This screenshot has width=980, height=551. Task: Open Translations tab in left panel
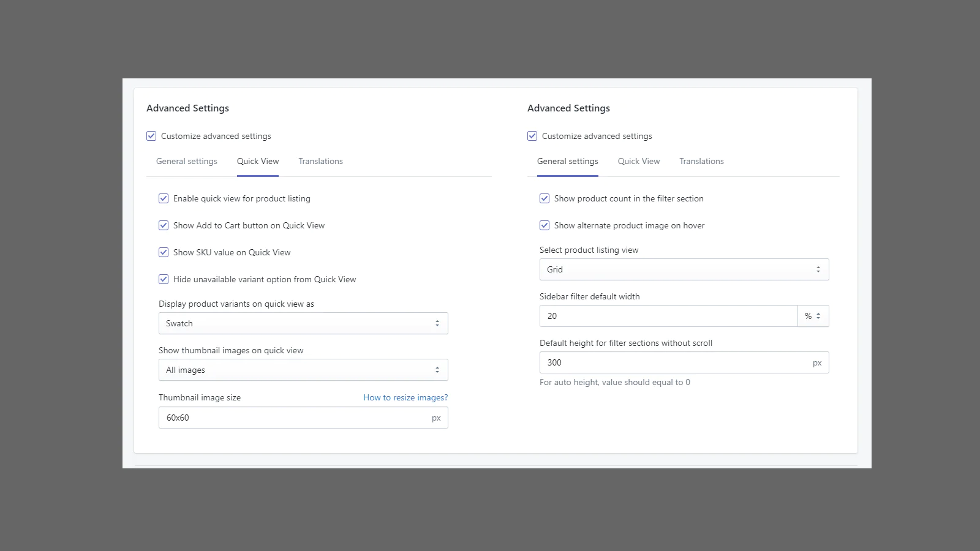click(x=320, y=161)
